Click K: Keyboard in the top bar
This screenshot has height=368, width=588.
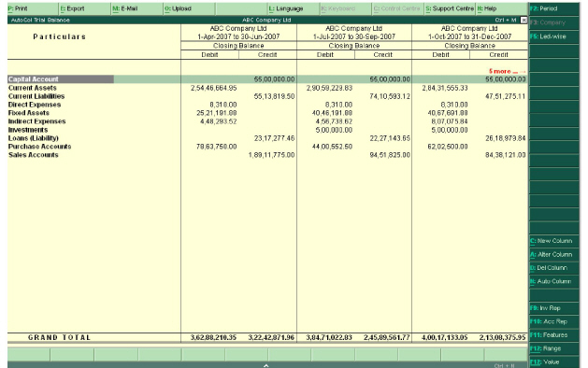(346, 8)
